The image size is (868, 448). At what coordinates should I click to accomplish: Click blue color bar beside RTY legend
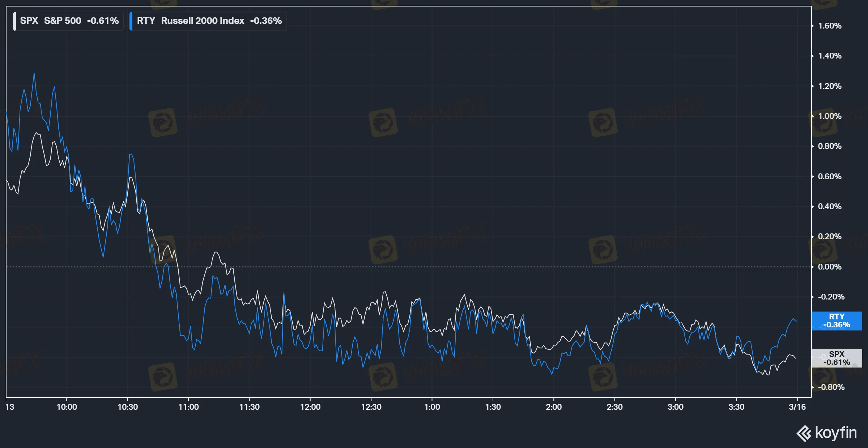[131, 21]
